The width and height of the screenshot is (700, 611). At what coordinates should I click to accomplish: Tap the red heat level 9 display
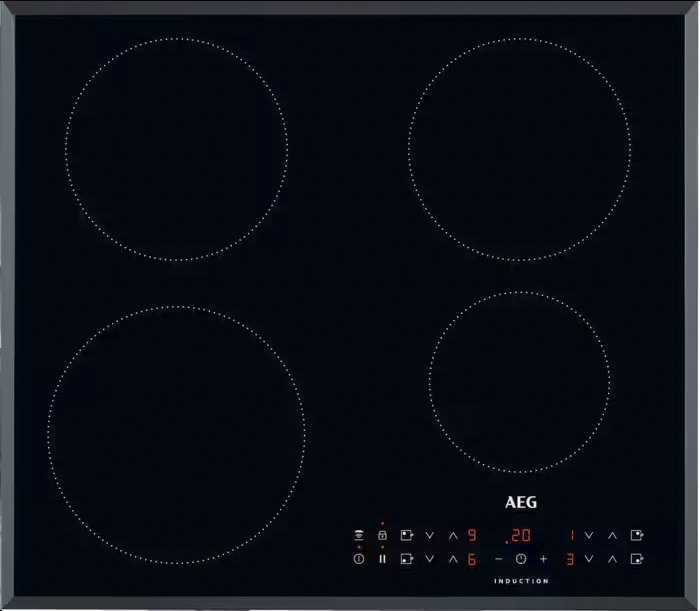point(472,535)
